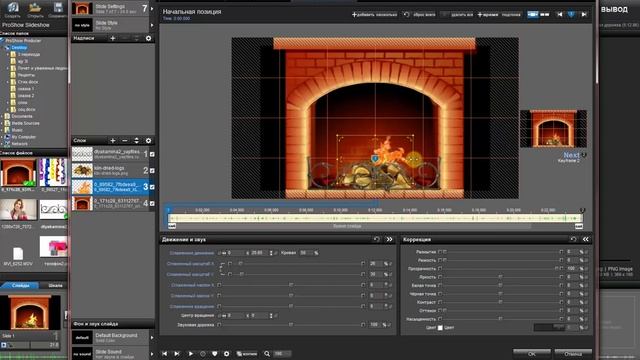Select the current keyframe marker button

click(571, 14)
